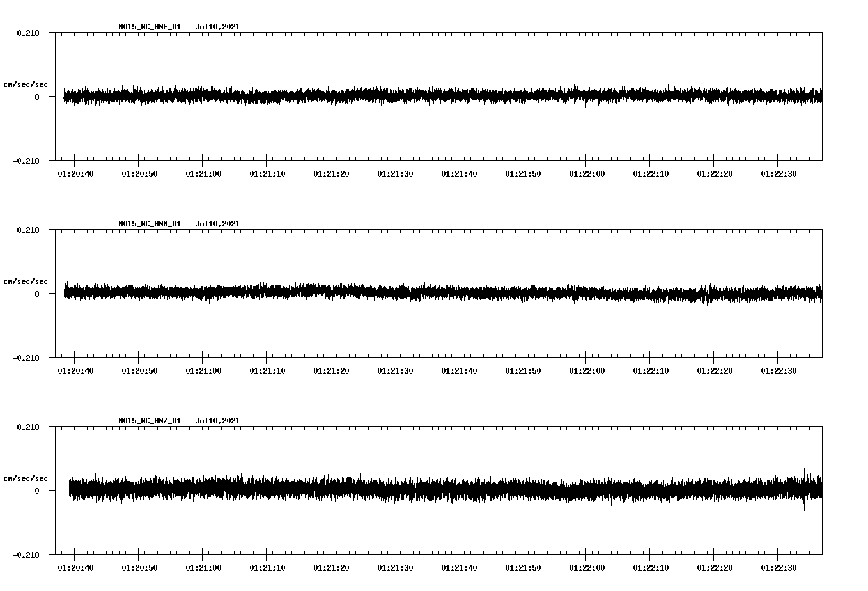Click 01:21:00 time label under HNZ plot

pyautogui.click(x=203, y=568)
